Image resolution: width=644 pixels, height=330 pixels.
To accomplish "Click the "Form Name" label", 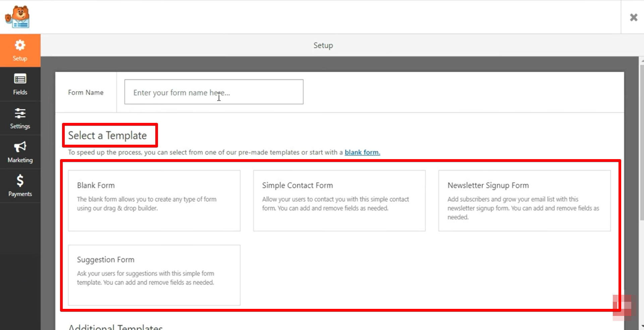I will pyautogui.click(x=86, y=93).
